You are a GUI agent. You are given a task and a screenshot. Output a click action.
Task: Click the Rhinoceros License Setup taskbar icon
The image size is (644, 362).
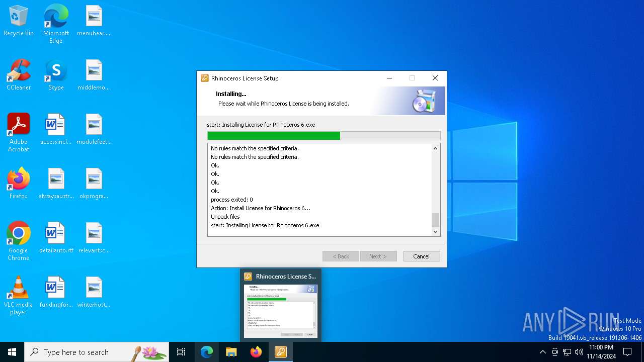coord(280,352)
